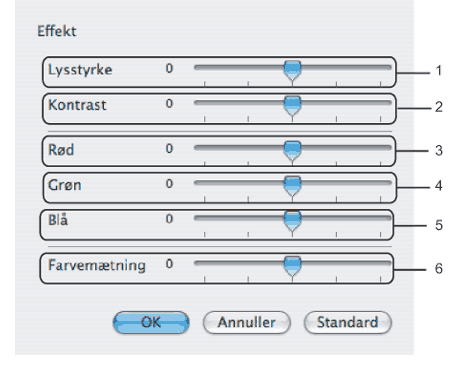
Task: Click the Lysstyrke label
Action: [80, 70]
